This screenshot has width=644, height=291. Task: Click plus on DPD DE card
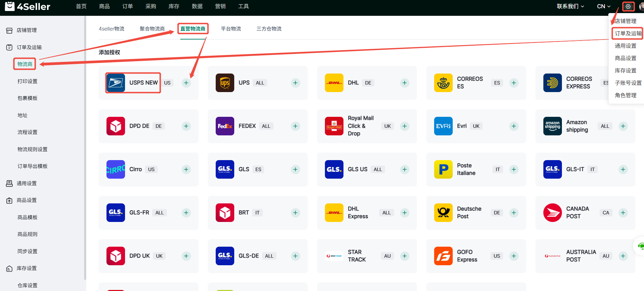coord(186,126)
